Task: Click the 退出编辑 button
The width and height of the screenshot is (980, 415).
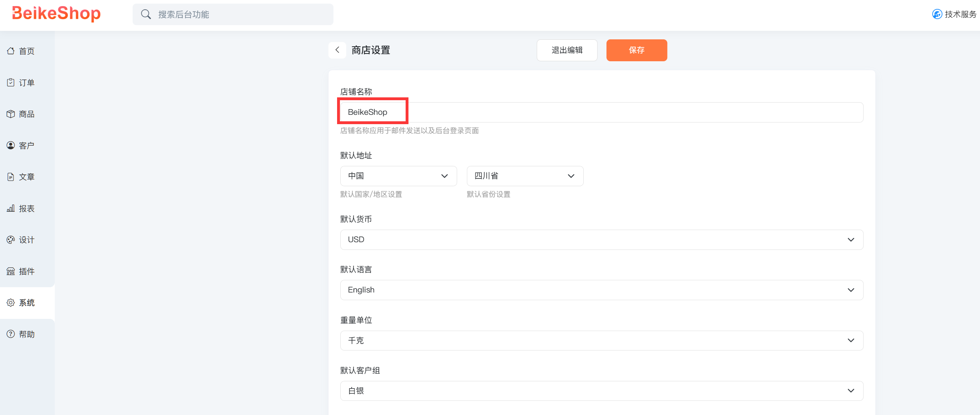Action: (x=567, y=50)
